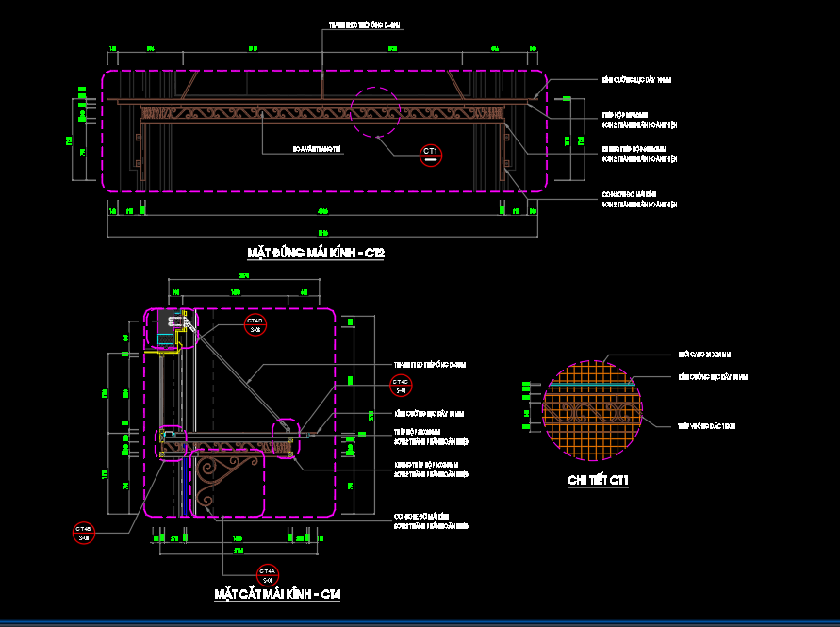840x627 pixels.
Task: Select the cyan glass line in CT1 detail
Action: pyautogui.click(x=590, y=385)
